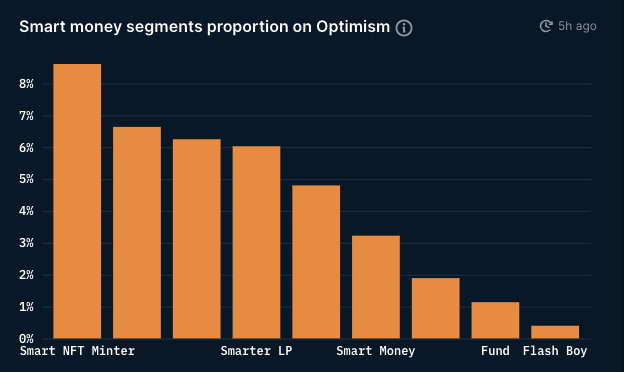Select the Smarter LP bar

click(256, 242)
